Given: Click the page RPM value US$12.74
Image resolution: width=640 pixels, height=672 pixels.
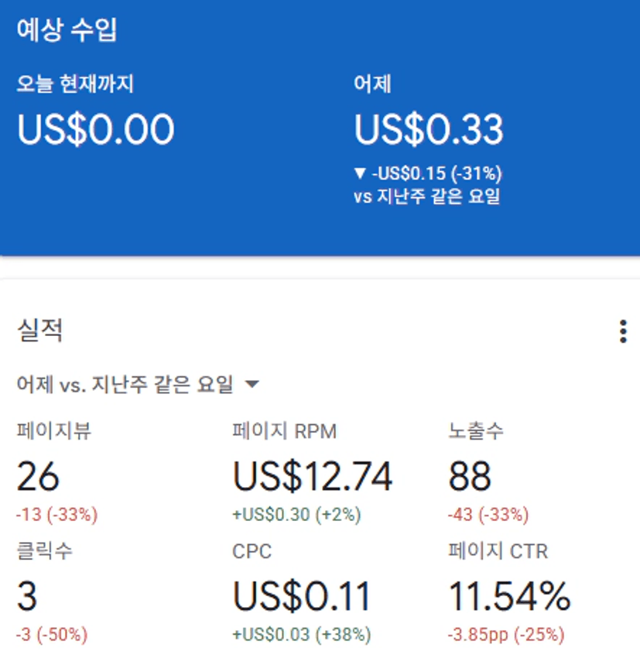Looking at the screenshot, I should point(313,477).
